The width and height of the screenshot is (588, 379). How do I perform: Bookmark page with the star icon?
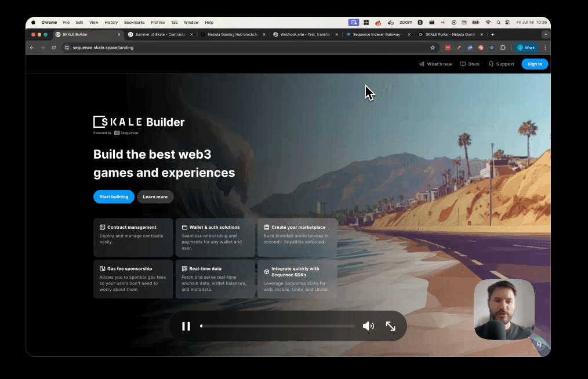click(433, 48)
